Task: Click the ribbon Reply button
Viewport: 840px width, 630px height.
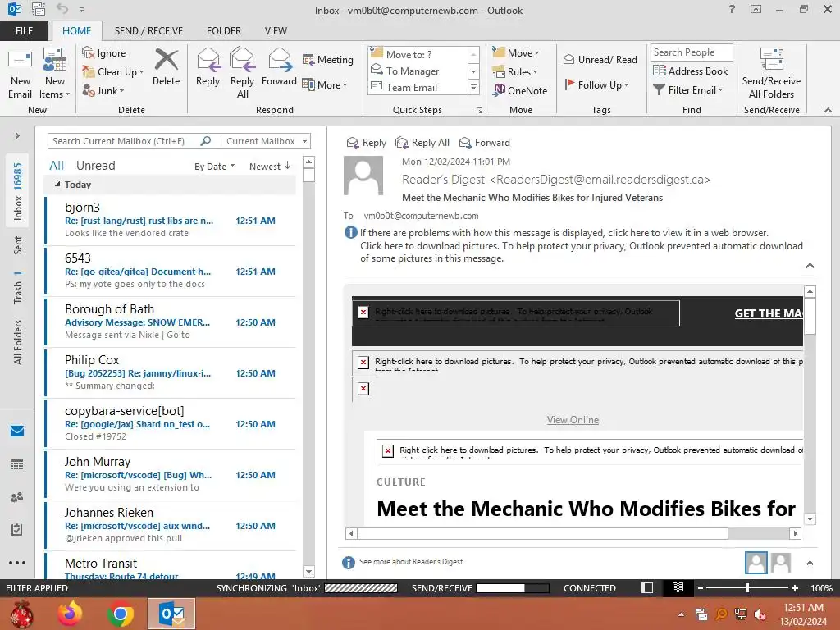Action: pos(208,68)
